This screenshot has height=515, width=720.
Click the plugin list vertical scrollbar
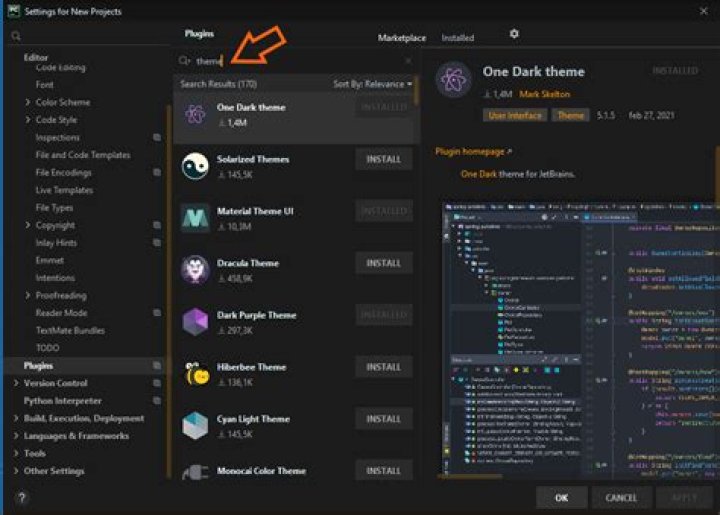416,92
